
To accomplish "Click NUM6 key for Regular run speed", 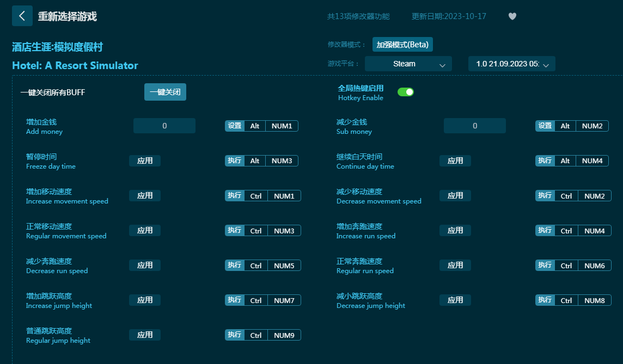I will (x=594, y=265).
